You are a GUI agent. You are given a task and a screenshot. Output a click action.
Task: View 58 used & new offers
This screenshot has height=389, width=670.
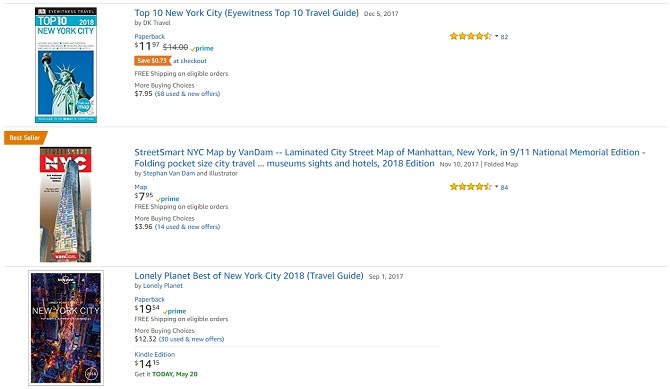(x=187, y=94)
